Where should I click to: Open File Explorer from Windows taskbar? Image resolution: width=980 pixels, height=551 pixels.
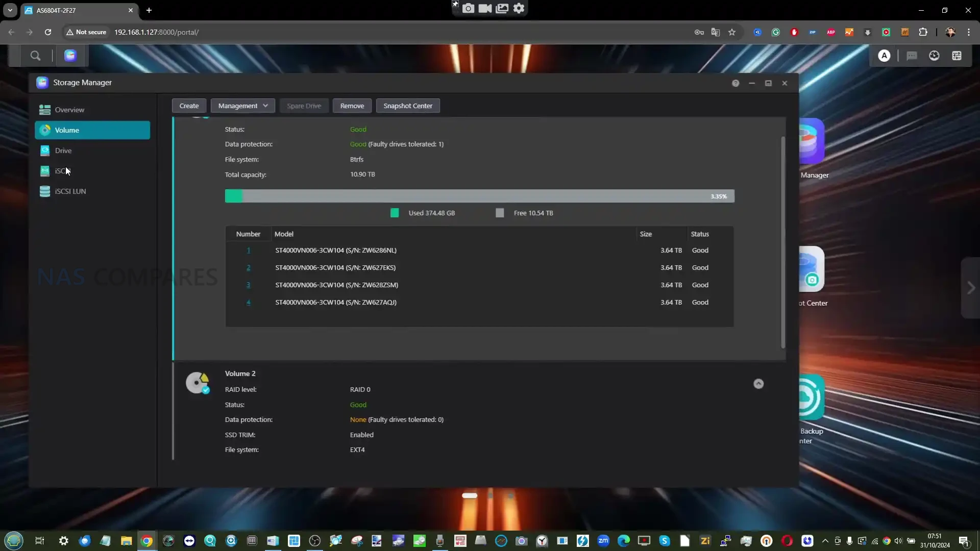pyautogui.click(x=126, y=541)
